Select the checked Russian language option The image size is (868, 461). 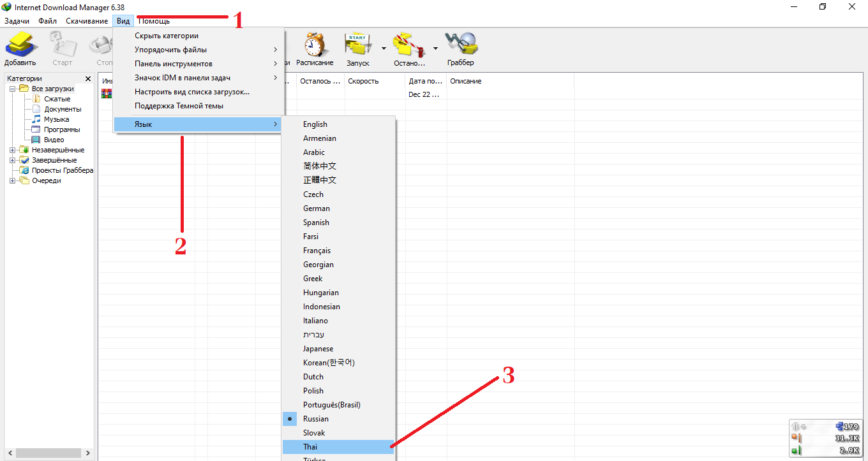(x=339, y=419)
